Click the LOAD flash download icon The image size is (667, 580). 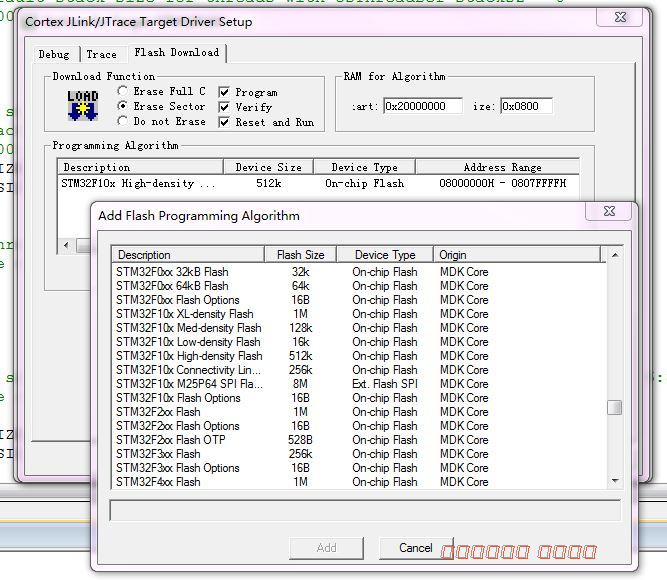(83, 105)
